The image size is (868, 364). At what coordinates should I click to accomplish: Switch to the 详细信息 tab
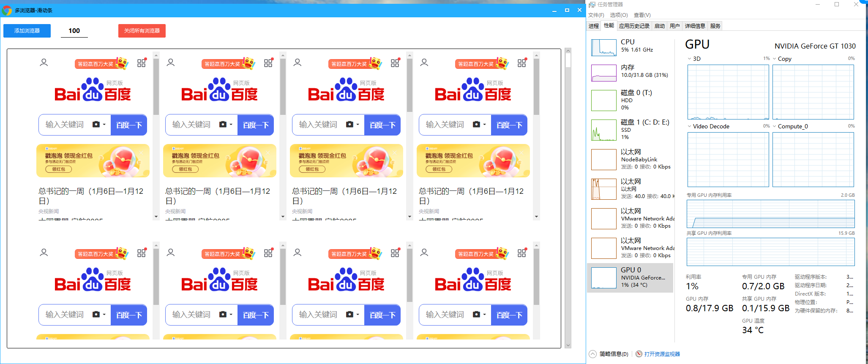695,26
